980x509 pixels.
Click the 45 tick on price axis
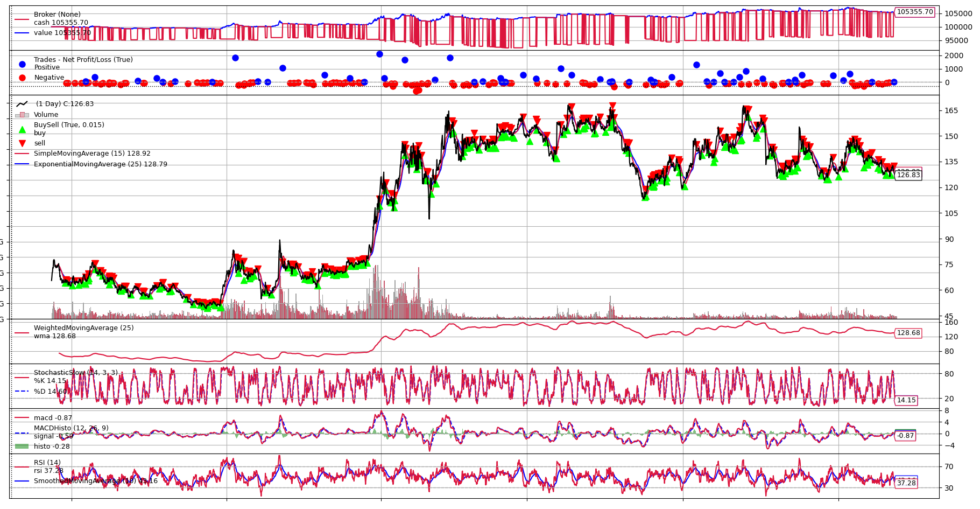[949, 316]
